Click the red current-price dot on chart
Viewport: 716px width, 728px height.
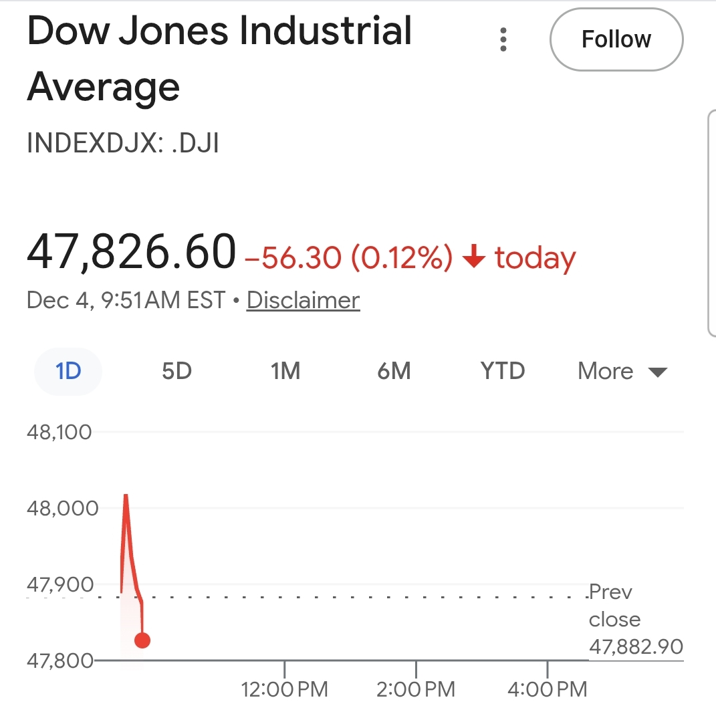142,640
